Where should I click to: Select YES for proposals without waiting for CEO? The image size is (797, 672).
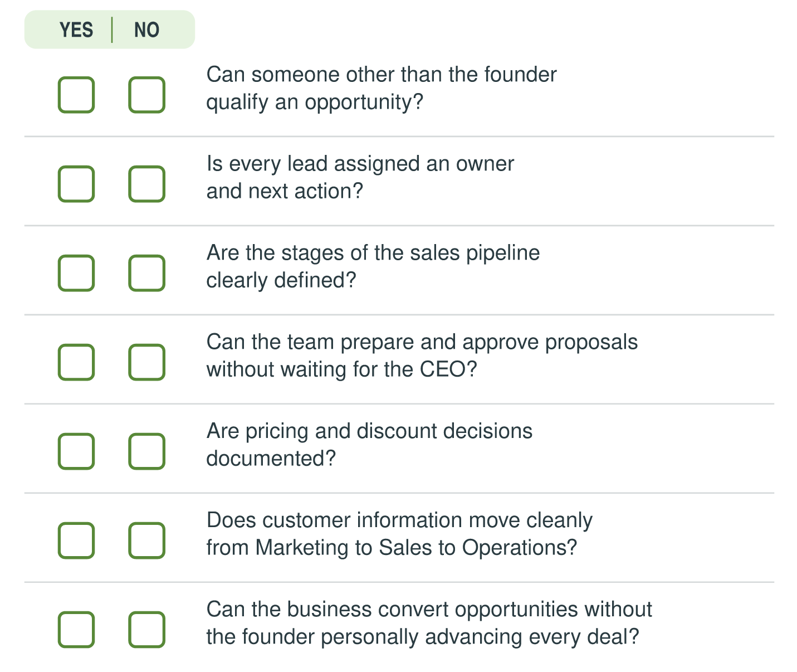pyautogui.click(x=76, y=362)
